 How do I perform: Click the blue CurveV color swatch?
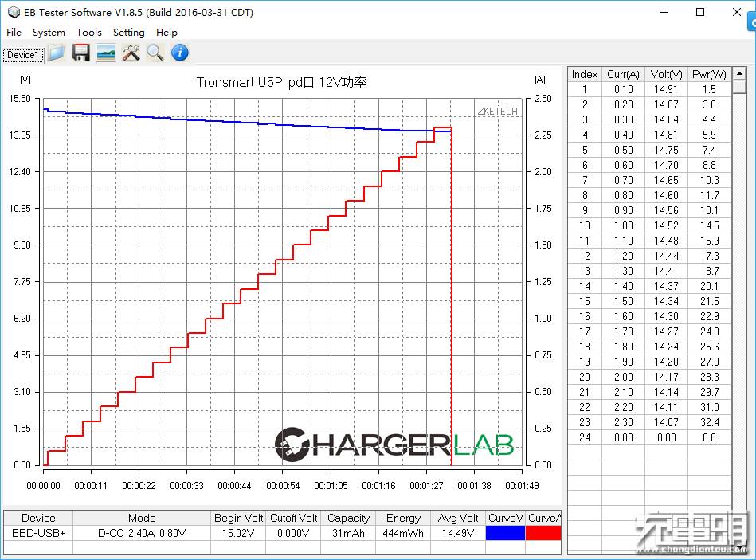click(x=505, y=533)
